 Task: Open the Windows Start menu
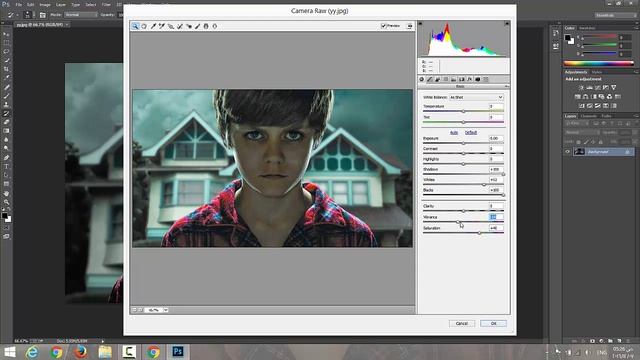click(x=9, y=352)
